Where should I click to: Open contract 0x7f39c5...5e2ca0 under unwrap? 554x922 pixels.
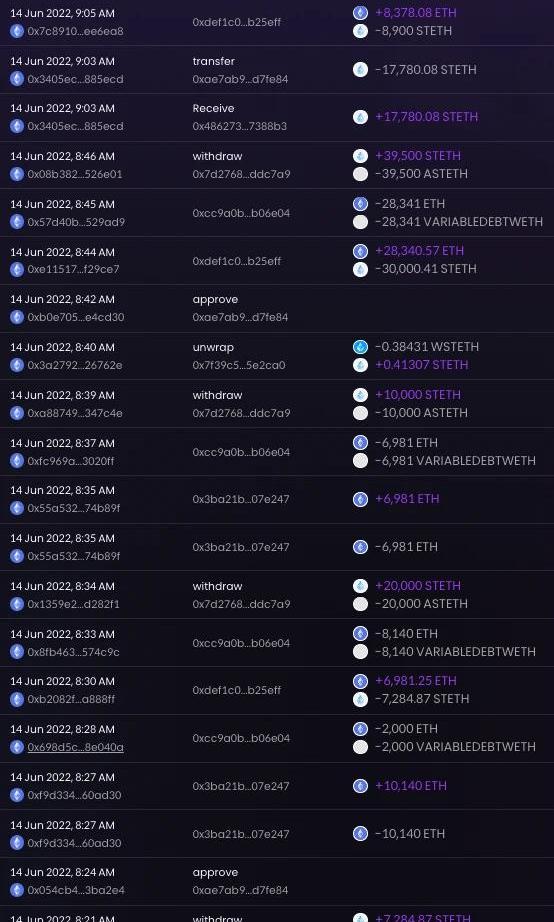pyautogui.click(x=239, y=365)
